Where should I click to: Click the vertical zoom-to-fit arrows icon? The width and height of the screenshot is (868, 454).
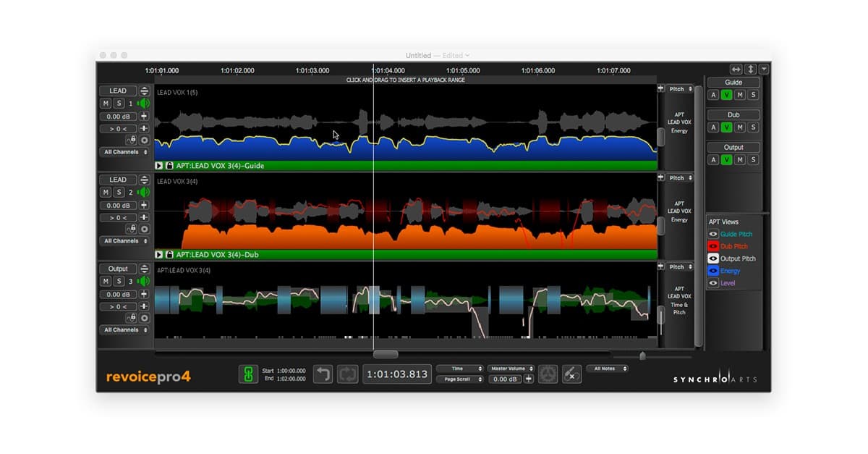coord(751,69)
